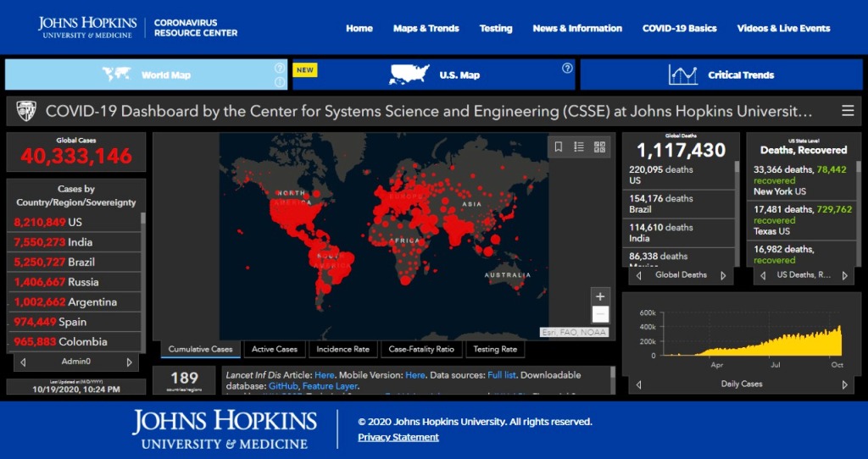Screen dimensions: 868x459
Task: Select the Active Cases map tab
Action: coord(275,349)
